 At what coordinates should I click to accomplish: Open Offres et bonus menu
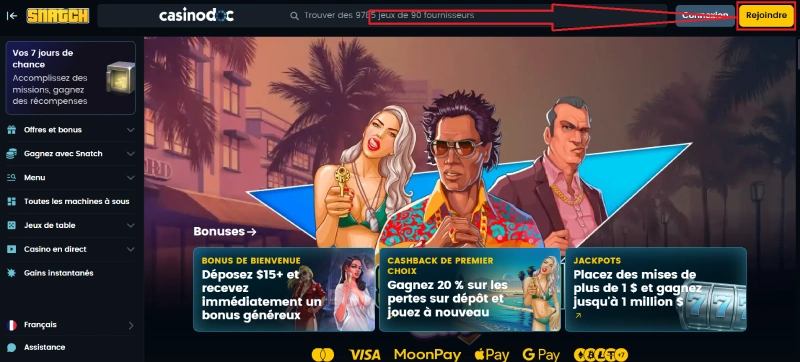pos(70,130)
